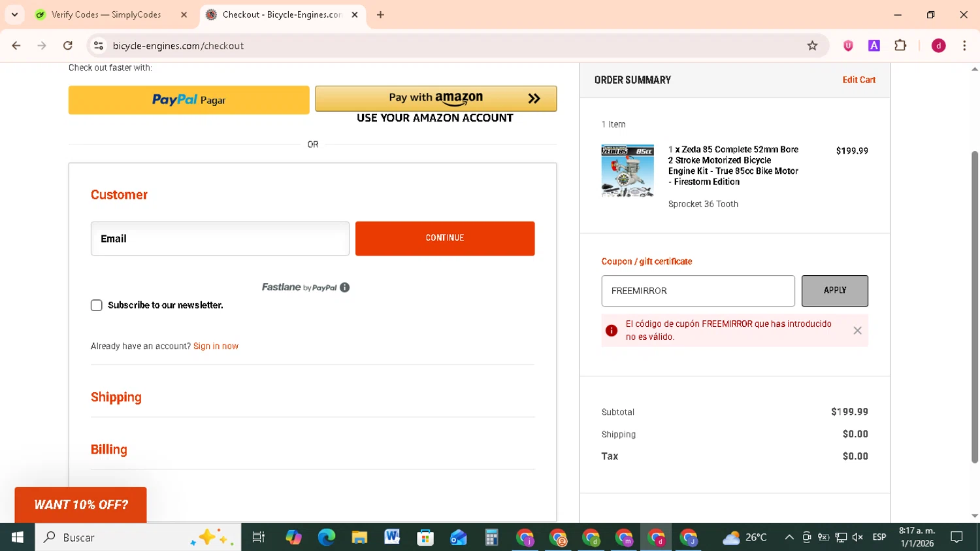
Task: Open the purple A extension icon
Action: (x=874, y=46)
